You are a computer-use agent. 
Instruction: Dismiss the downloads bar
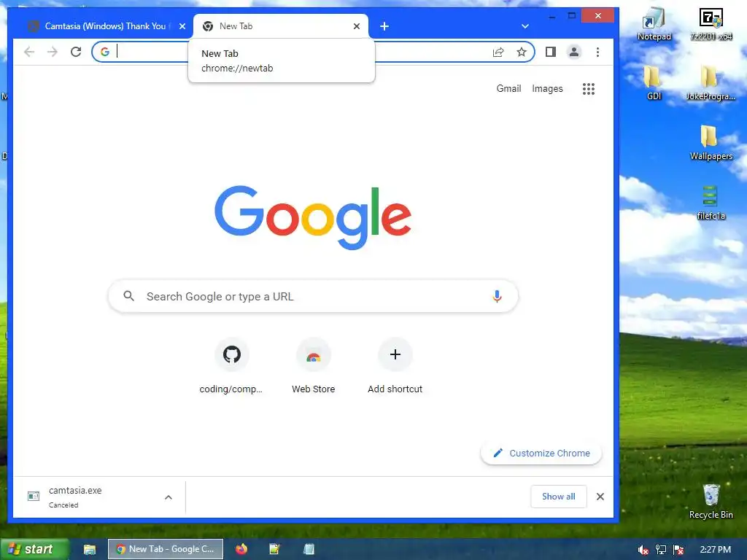[600, 497]
